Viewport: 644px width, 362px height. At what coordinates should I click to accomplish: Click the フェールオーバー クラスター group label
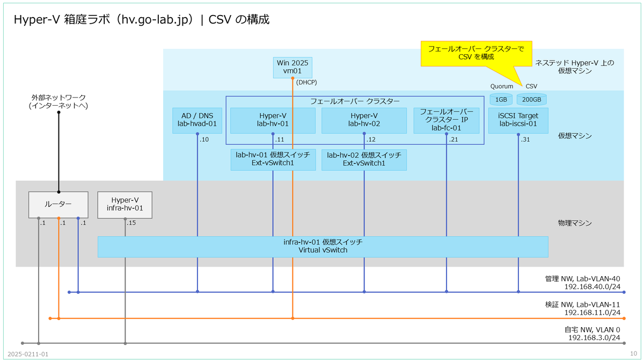click(x=355, y=101)
